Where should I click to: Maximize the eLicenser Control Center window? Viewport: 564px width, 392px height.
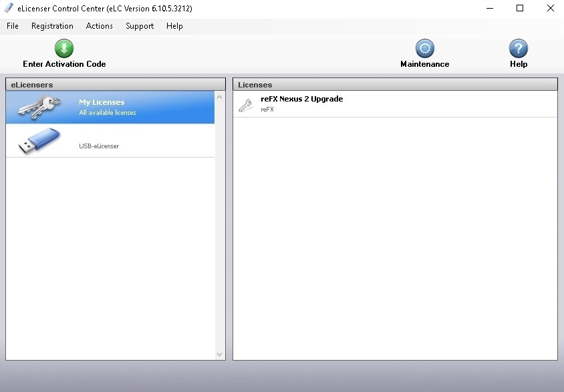520,8
